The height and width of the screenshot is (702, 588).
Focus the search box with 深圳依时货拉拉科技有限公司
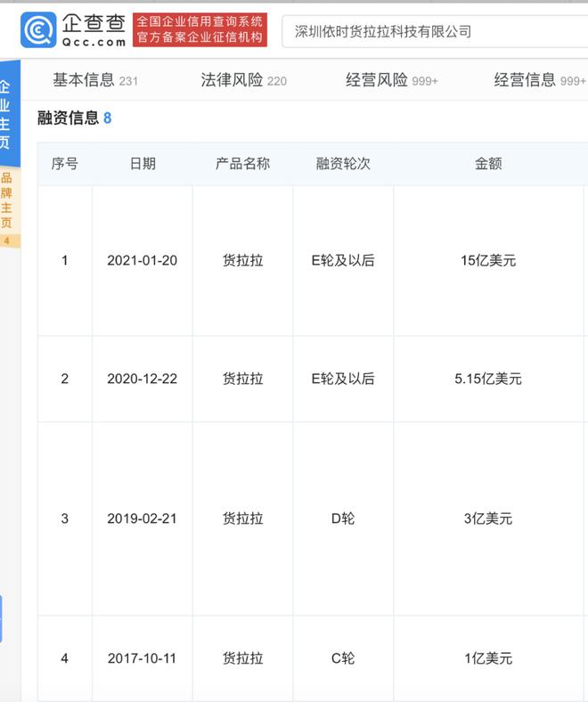435,31
